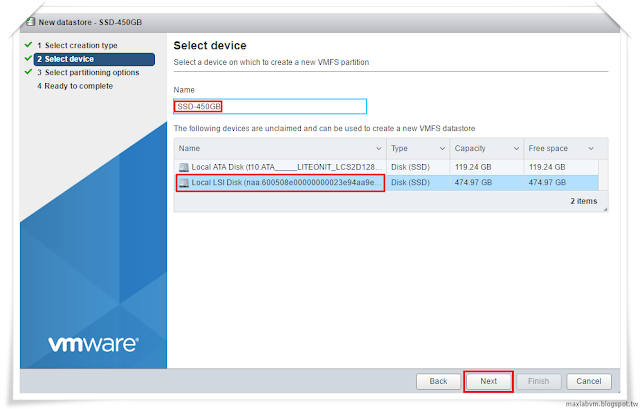Click the table resize grip corner
Image resolution: width=640 pixels, height=409 pixels.
click(x=605, y=209)
